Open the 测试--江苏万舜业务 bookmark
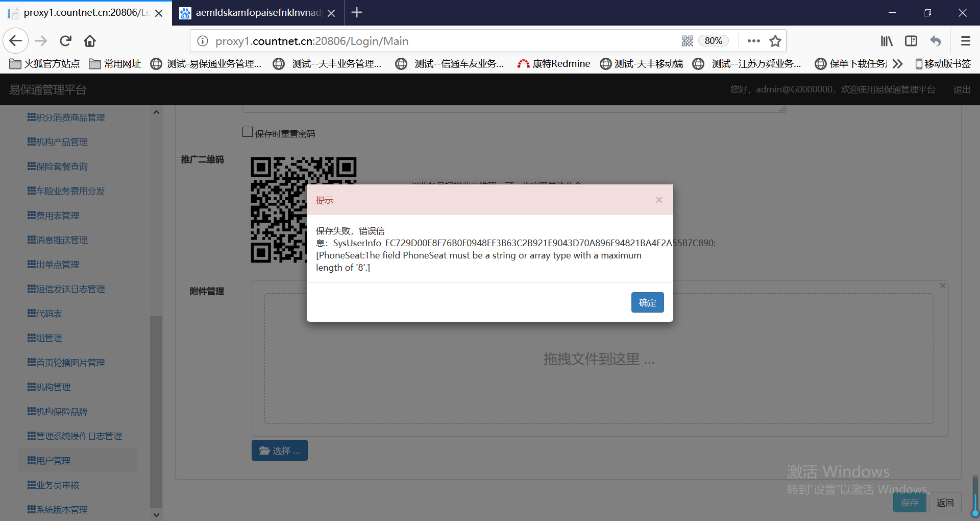The width and height of the screenshot is (980, 521). point(747,63)
